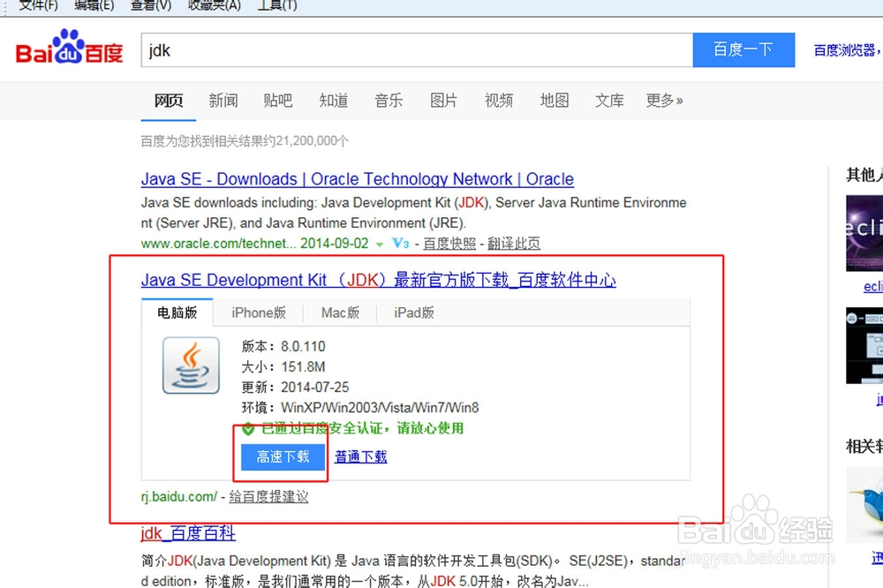The image size is (883, 588).
Task: Switch to the 新闻 tab
Action: click(x=223, y=101)
